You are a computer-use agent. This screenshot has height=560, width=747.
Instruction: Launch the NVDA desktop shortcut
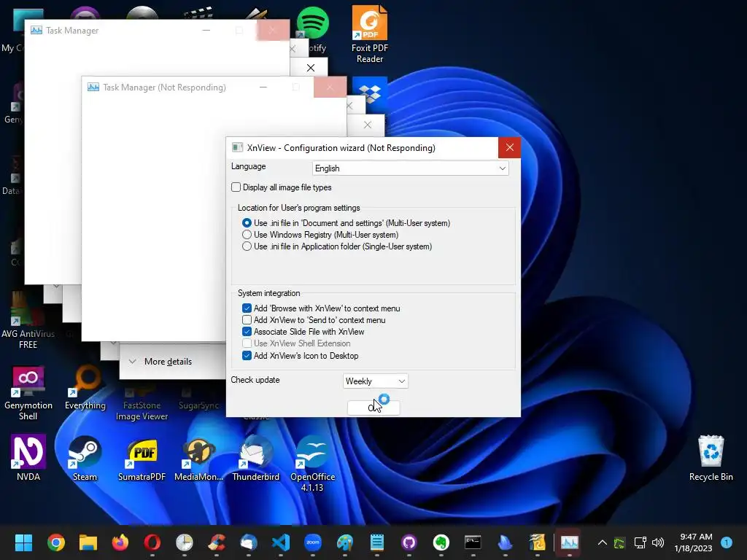click(28, 458)
